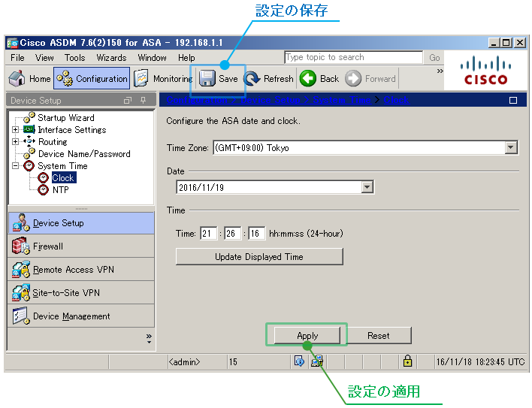The width and height of the screenshot is (532, 408).
Task: Click the UTC time in status bar
Action: tap(480, 362)
